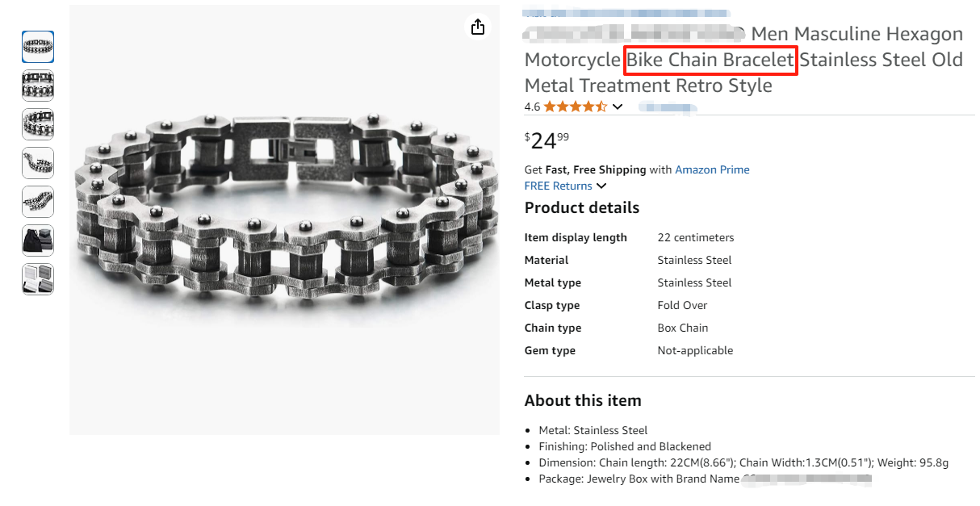Image resolution: width=980 pixels, height=506 pixels.
Task: Select the first thumbnail showing bracelet front view
Action: [38, 47]
